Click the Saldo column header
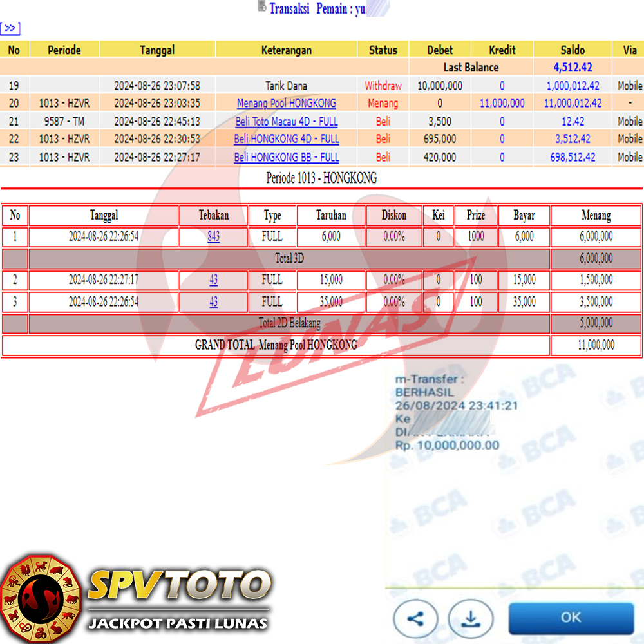Screen dimensions: 644x644 coord(573,50)
